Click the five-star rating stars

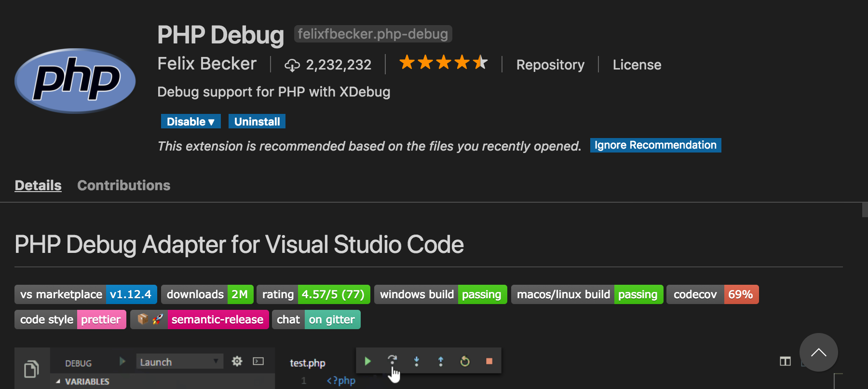click(x=444, y=62)
